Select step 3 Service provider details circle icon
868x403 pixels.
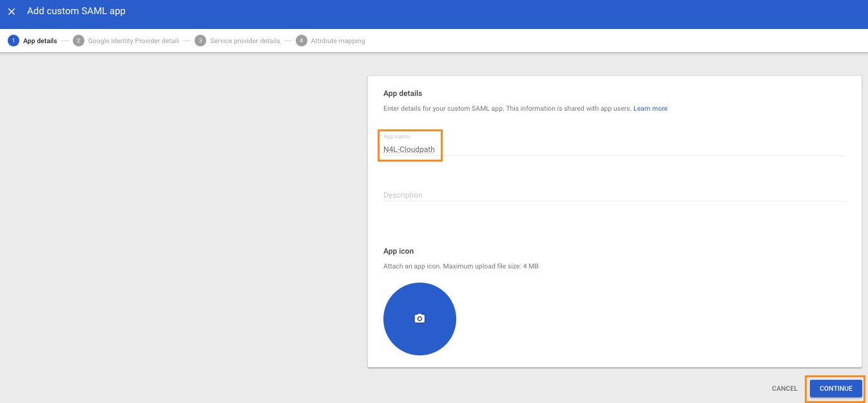click(199, 41)
